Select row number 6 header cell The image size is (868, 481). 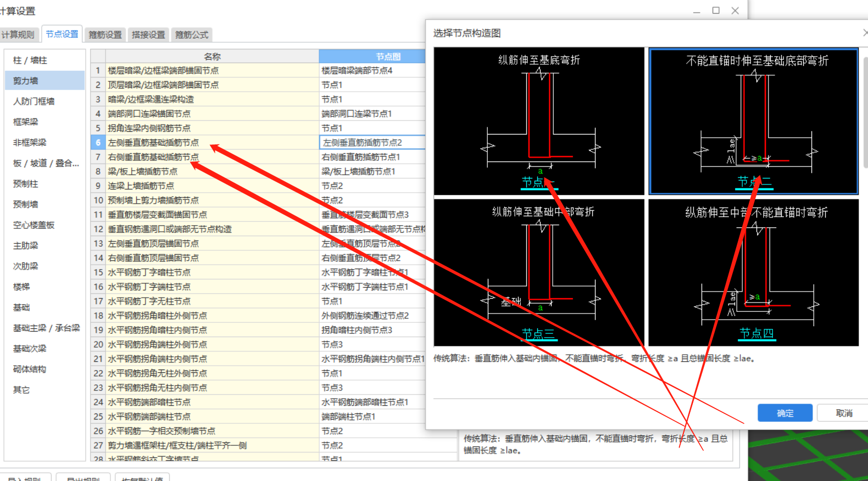98,143
